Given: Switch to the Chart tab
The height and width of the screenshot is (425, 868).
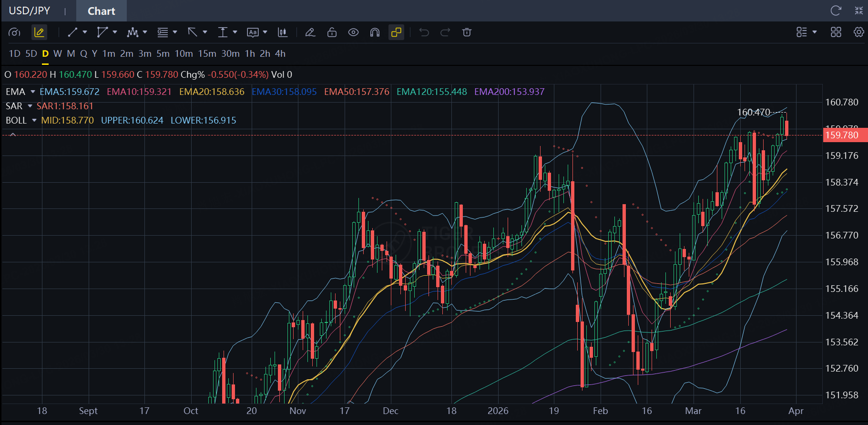Looking at the screenshot, I should 101,11.
